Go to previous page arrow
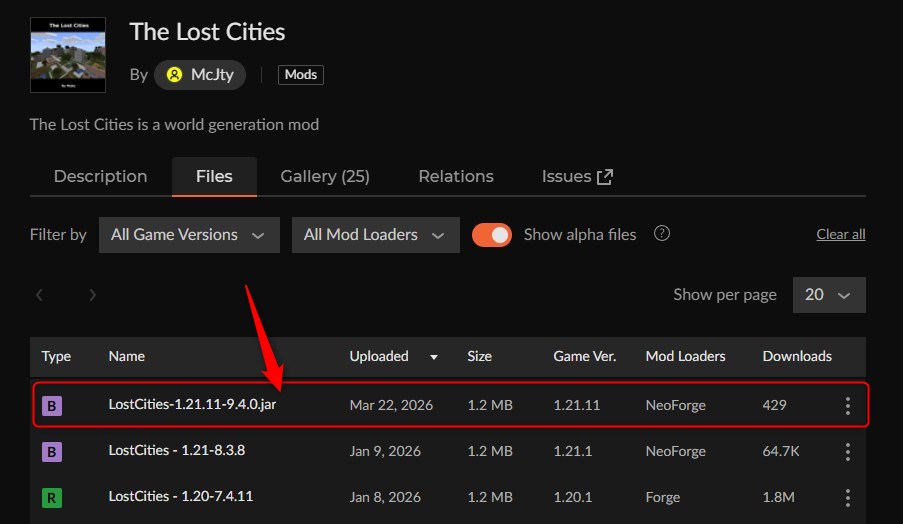 [x=39, y=295]
